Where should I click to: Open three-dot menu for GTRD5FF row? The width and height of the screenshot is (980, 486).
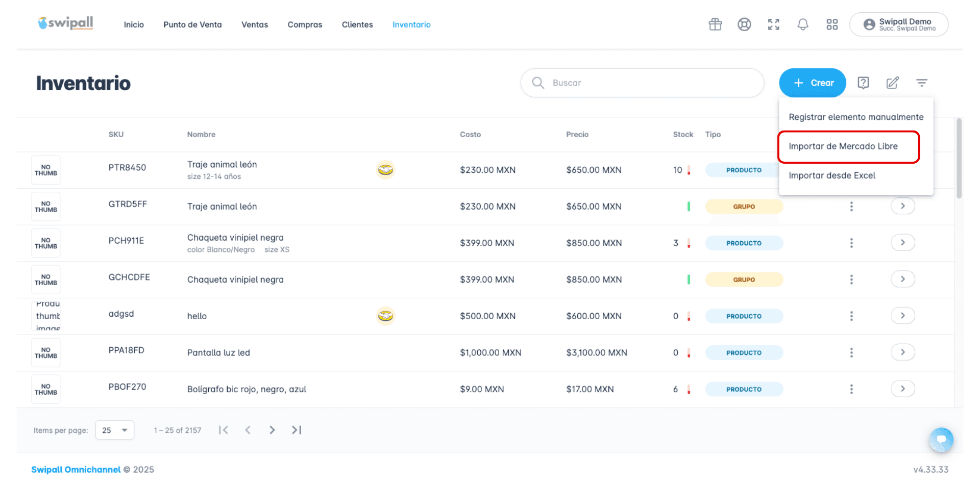pos(851,207)
